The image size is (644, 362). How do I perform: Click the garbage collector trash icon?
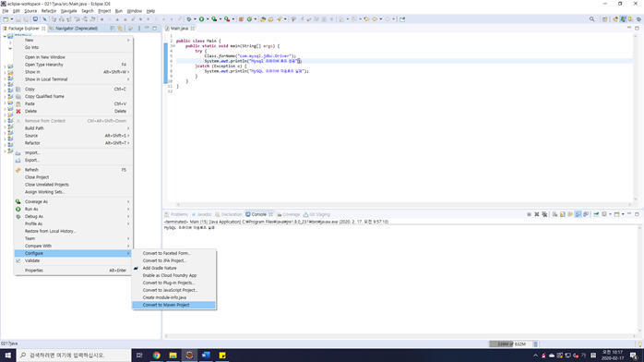pos(535,344)
